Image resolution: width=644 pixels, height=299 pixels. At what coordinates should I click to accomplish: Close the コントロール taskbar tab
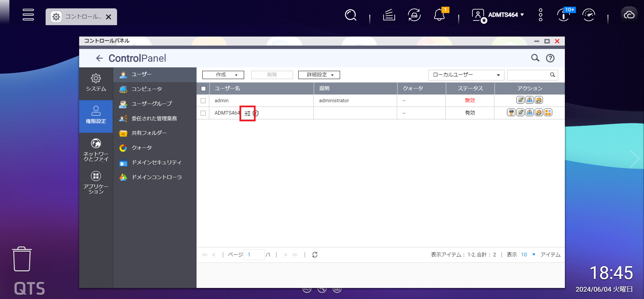pos(108,17)
